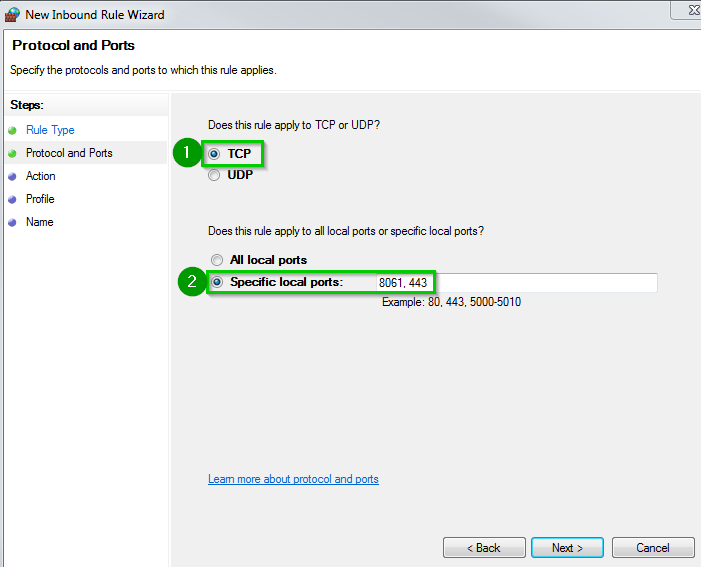This screenshot has width=701, height=567.
Task: Click the green number 2 callout badge
Action: pos(191,282)
